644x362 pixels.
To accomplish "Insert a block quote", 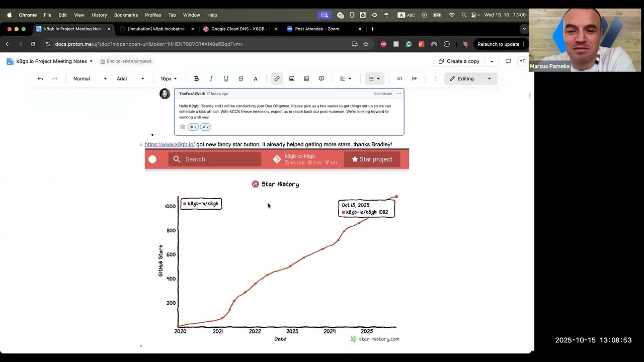I will click(414, 78).
